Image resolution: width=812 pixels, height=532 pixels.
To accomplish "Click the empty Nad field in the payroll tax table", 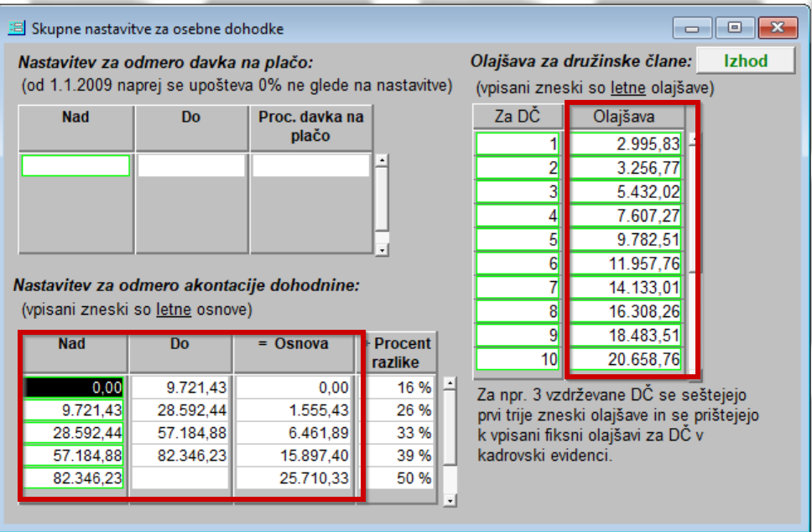I will [x=75, y=166].
